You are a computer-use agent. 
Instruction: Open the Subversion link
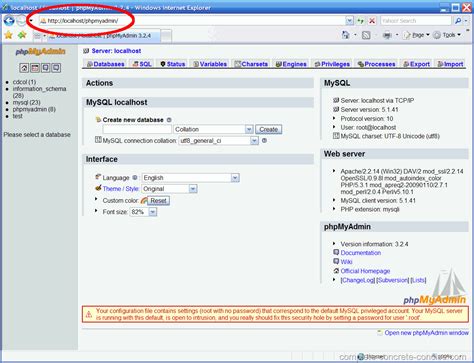tap(393, 280)
